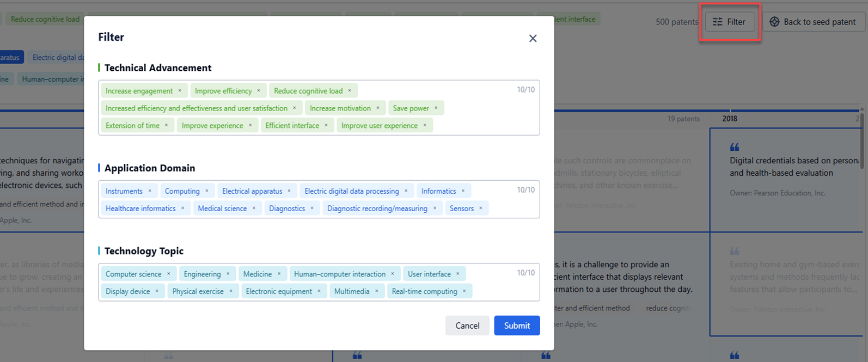The image size is (868, 362).
Task: Remove the 'Increase engagement' tag
Action: pyautogui.click(x=180, y=91)
